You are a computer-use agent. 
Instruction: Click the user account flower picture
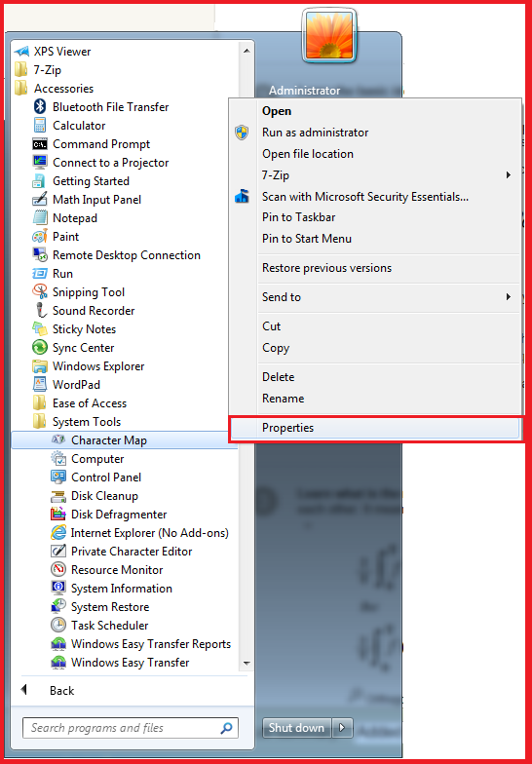329,37
